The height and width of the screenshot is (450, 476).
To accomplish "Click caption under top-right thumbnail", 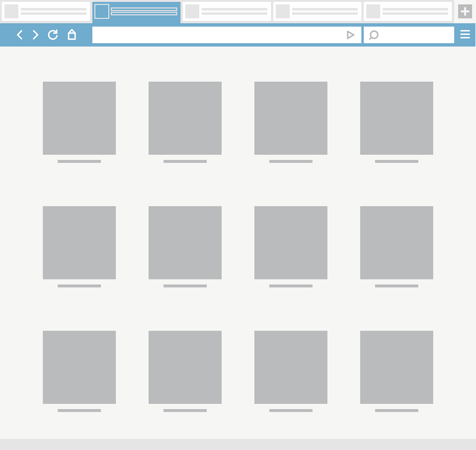I will coord(397,161).
